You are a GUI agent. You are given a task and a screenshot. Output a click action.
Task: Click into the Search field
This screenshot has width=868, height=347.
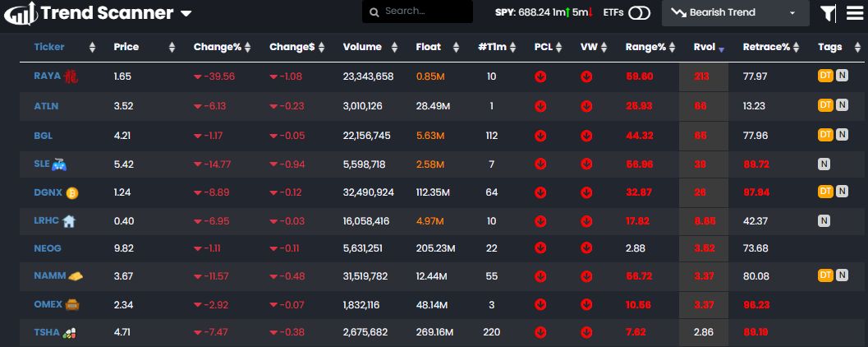(417, 12)
